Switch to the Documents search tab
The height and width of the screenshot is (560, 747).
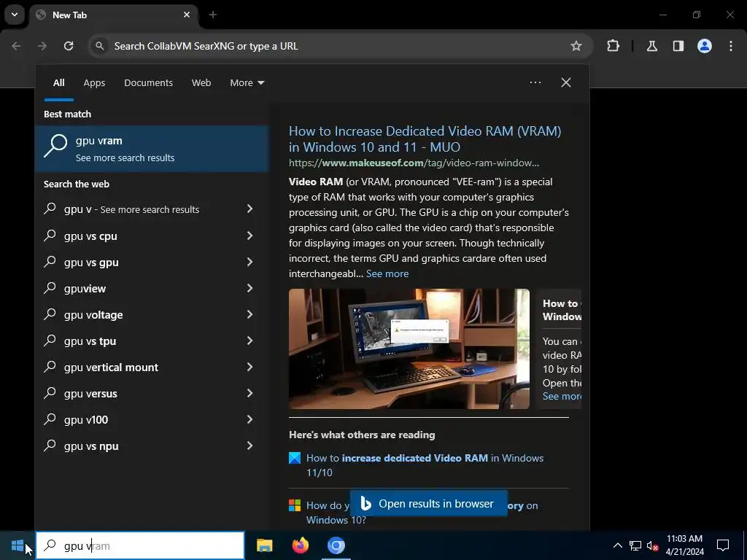coord(148,82)
